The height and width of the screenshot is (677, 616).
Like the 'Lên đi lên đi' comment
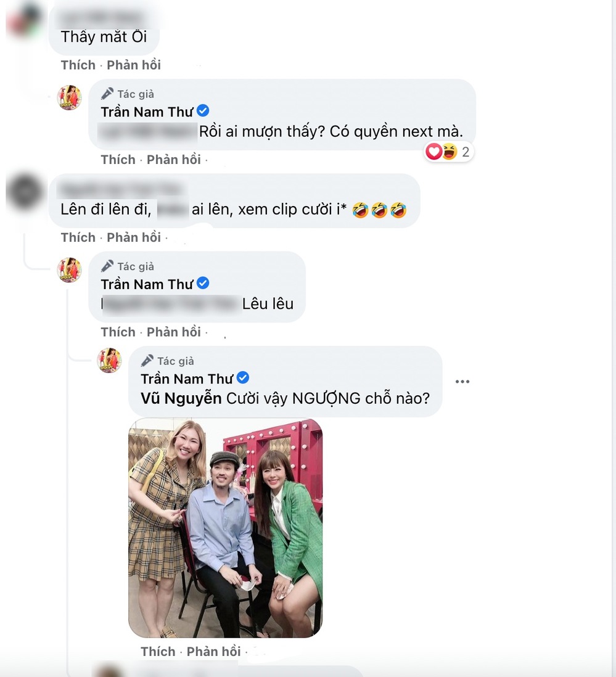78,237
